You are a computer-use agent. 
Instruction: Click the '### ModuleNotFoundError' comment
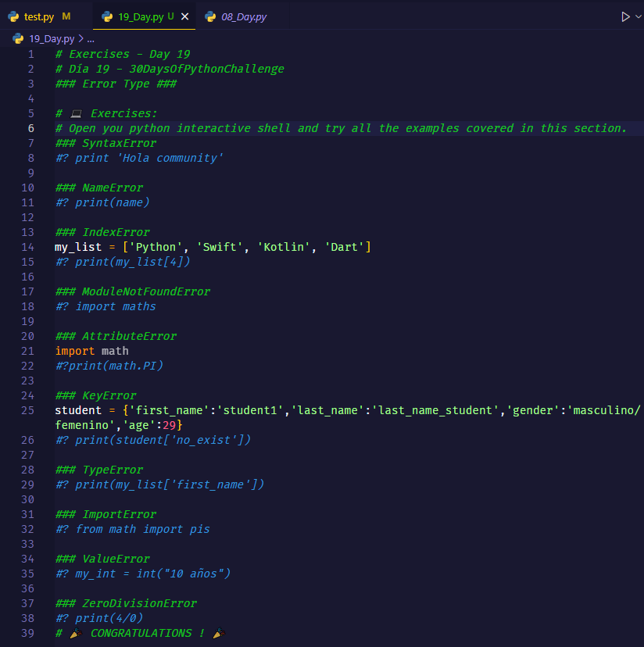point(133,291)
